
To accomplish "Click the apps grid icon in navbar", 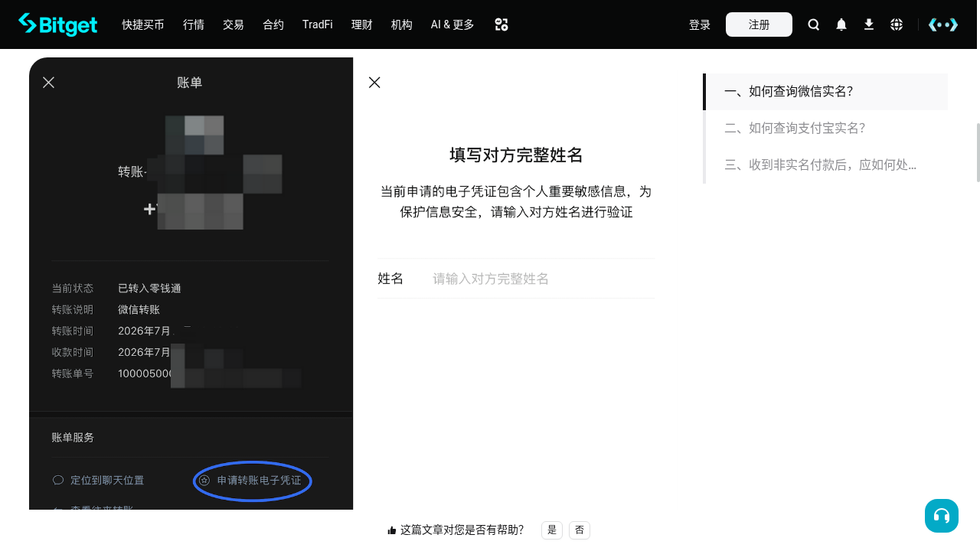I will tap(501, 24).
